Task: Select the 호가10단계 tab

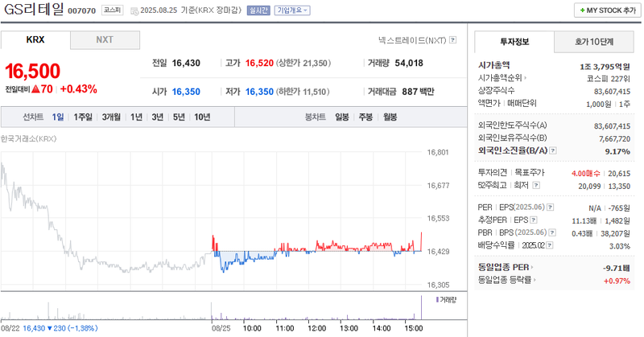Action: click(x=594, y=42)
